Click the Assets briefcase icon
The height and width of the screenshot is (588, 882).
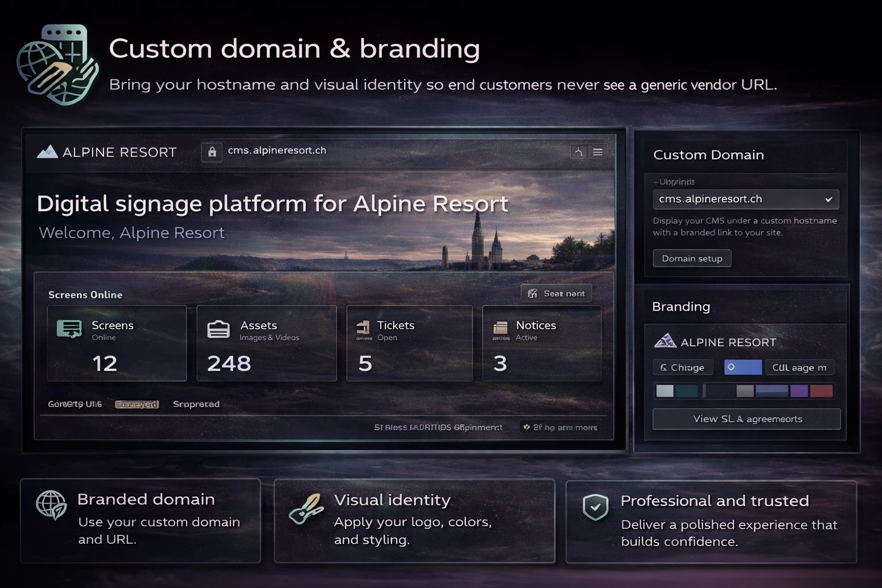pyautogui.click(x=218, y=330)
